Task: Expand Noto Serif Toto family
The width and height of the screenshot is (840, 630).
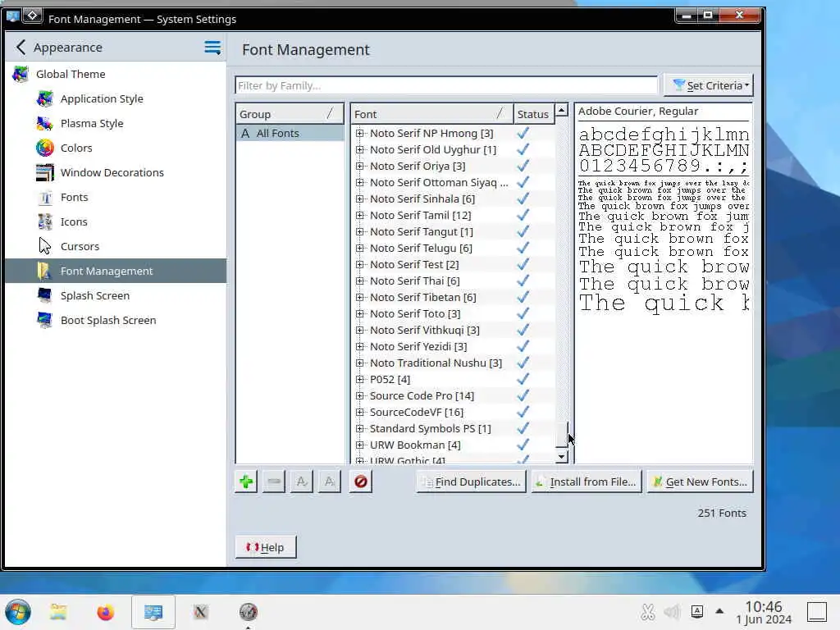Action: (x=360, y=314)
